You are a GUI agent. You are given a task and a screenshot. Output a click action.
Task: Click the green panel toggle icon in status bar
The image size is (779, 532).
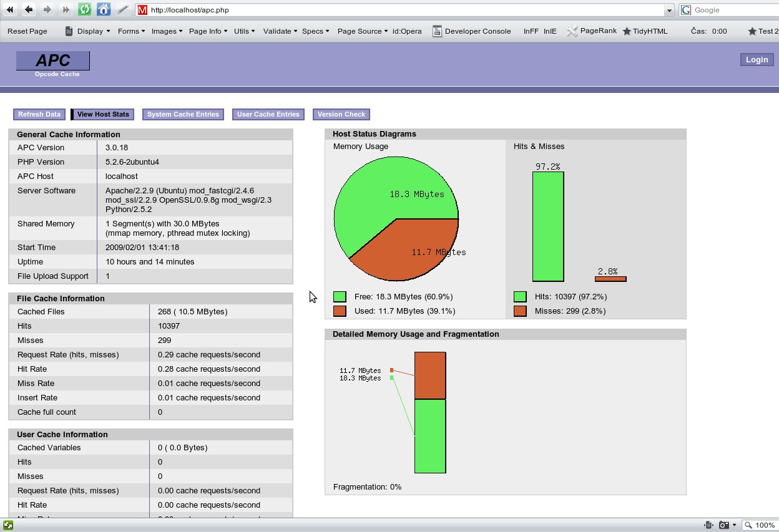click(9, 525)
